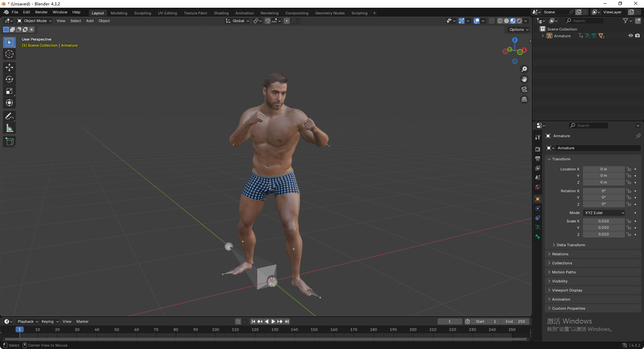Viewport: 644px width, 349px height.
Task: Play the animation forward
Action: click(x=273, y=322)
